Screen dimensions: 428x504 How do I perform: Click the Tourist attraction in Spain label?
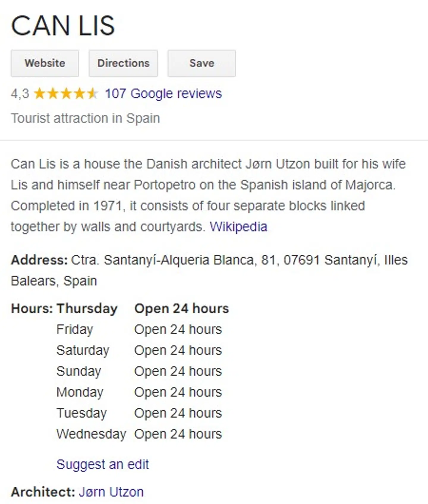point(86,118)
